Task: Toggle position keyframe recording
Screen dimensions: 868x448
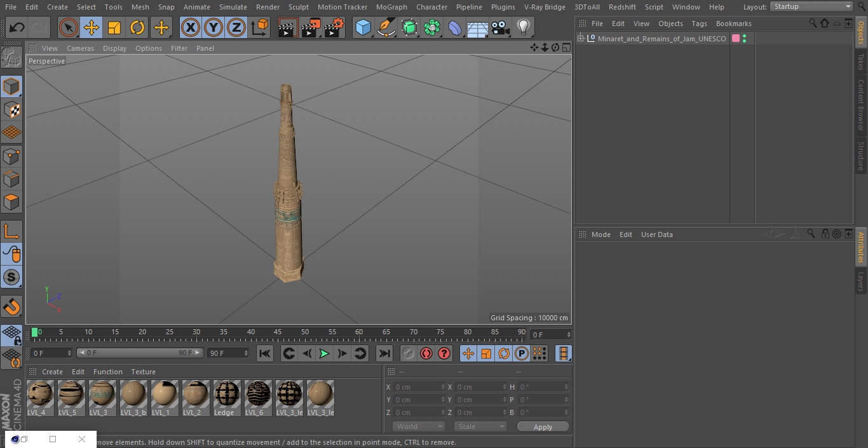Action: (468, 353)
